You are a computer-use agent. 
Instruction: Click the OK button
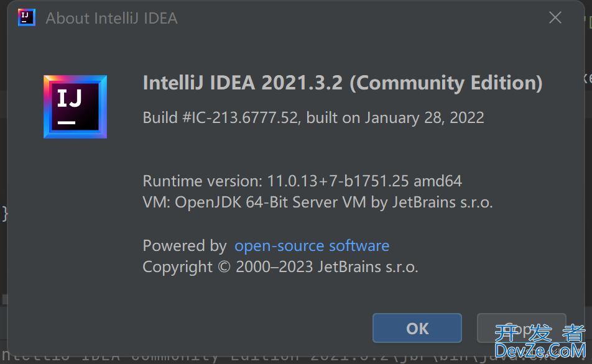(x=417, y=328)
